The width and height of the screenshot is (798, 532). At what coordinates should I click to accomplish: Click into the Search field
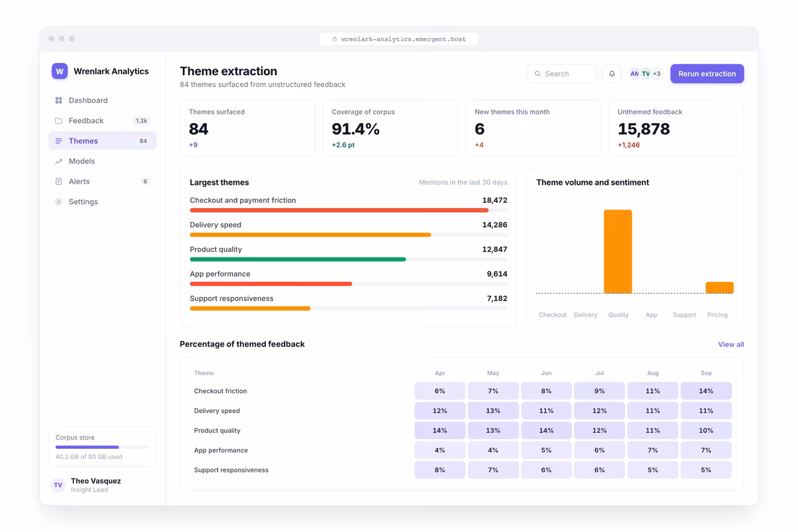[x=561, y=74]
